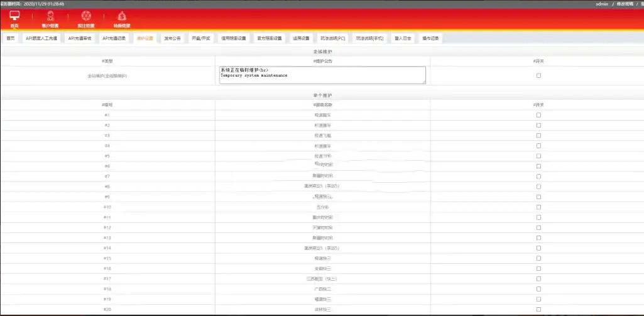Viewport: 644px width, 316px height.
Task: Open the money bag icon module
Action: click(x=122, y=16)
